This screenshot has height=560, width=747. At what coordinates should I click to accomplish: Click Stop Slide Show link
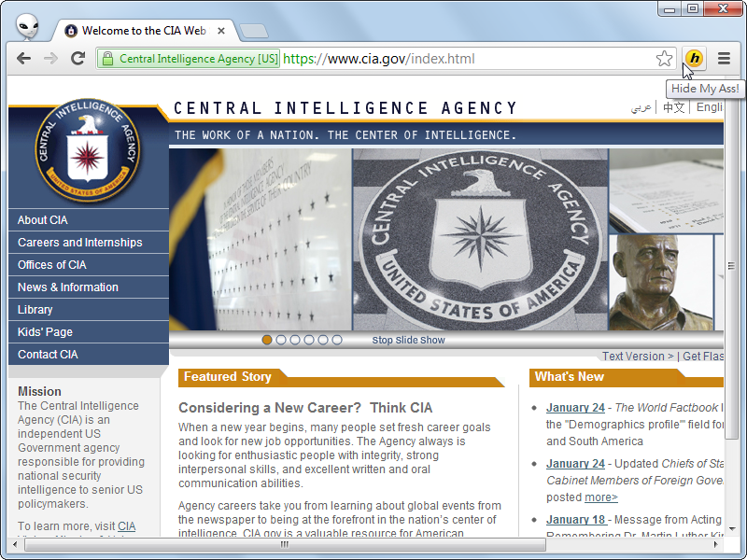click(x=408, y=340)
